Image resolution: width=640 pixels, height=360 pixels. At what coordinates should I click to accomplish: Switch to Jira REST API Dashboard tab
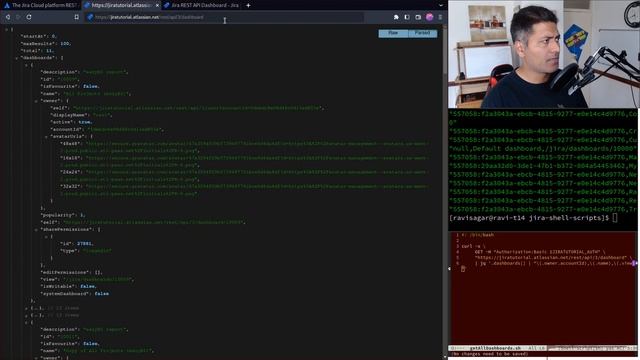click(201, 5)
